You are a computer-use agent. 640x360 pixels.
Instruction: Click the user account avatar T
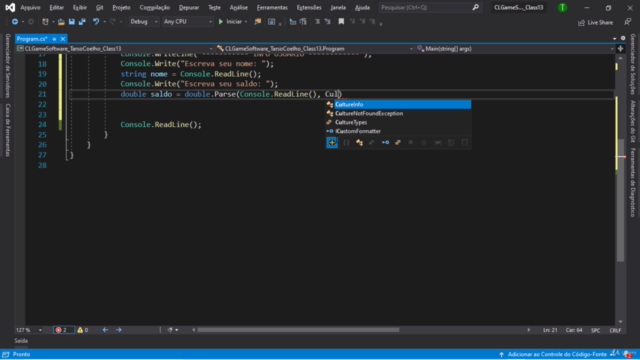coord(562,7)
